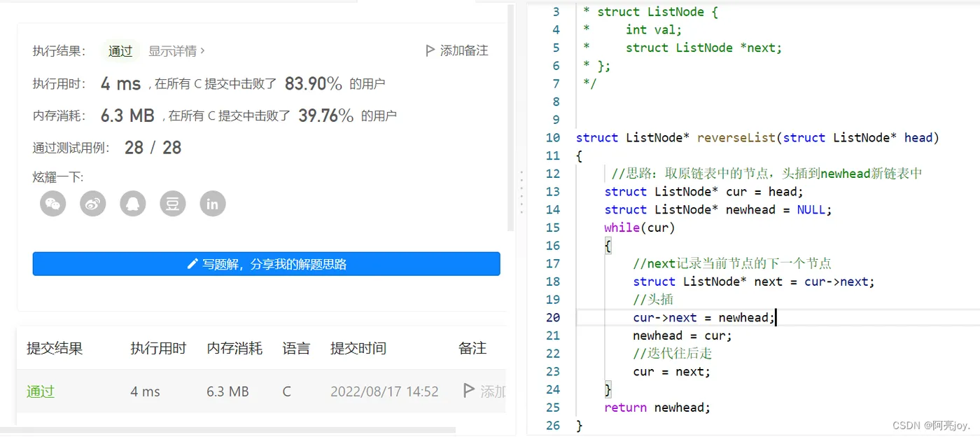Share result via QQ icon
Screen dimensions: 980x437
point(133,204)
